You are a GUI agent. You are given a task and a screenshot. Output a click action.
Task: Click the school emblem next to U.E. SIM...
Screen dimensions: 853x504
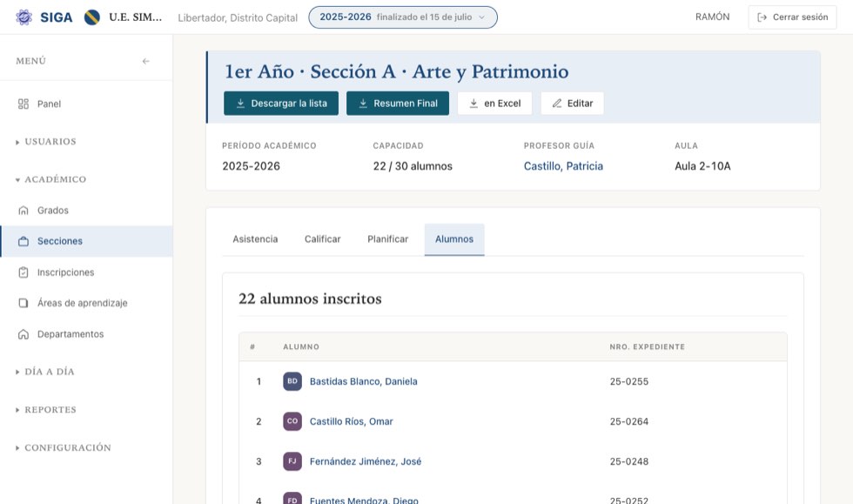92,17
